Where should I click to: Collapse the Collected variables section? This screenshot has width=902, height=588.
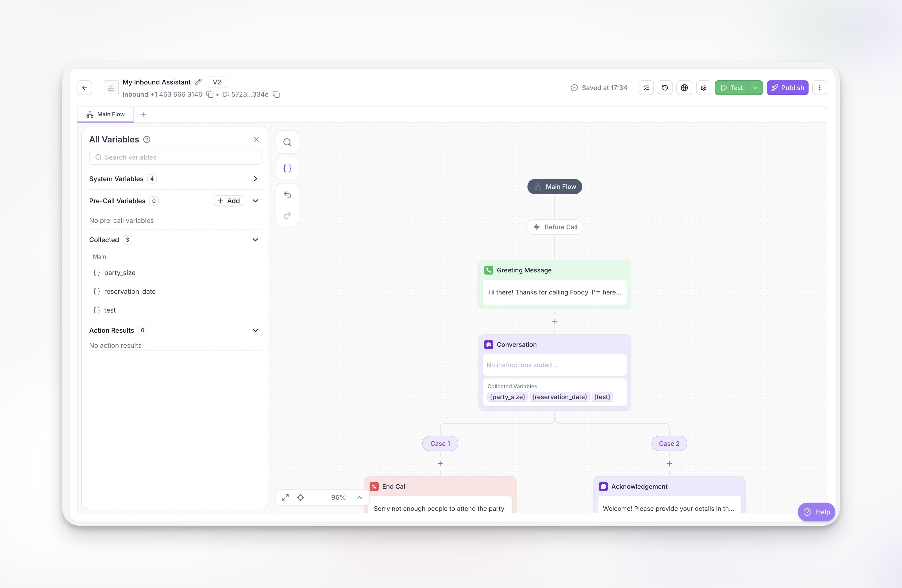click(x=255, y=240)
